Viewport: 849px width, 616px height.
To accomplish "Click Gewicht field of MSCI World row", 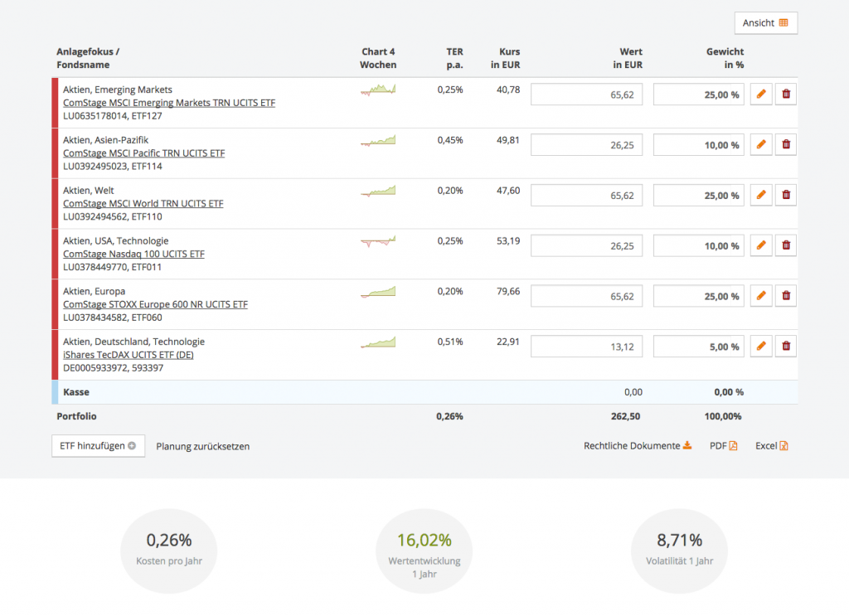I will click(698, 195).
